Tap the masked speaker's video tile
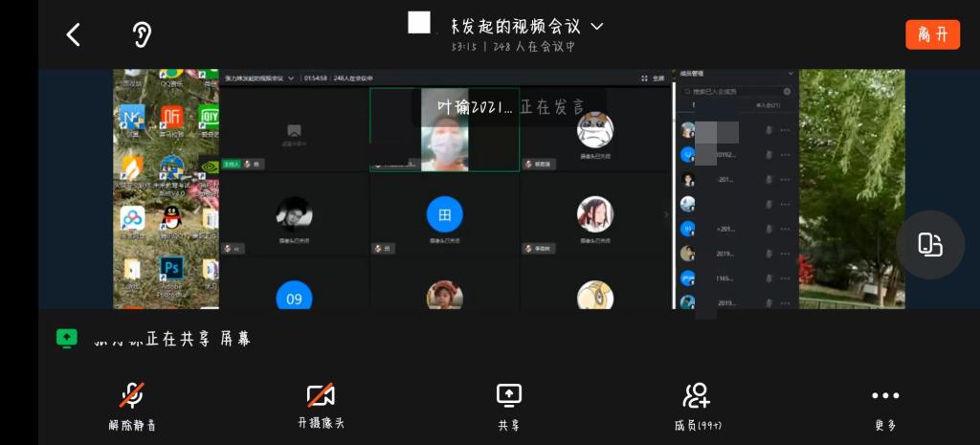The height and width of the screenshot is (445, 980). coord(444,145)
